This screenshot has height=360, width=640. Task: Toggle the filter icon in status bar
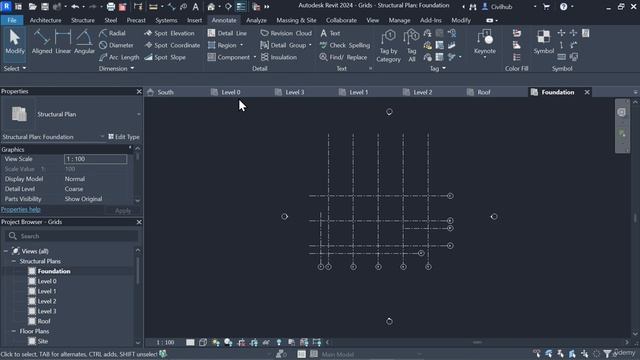[x=607, y=354]
